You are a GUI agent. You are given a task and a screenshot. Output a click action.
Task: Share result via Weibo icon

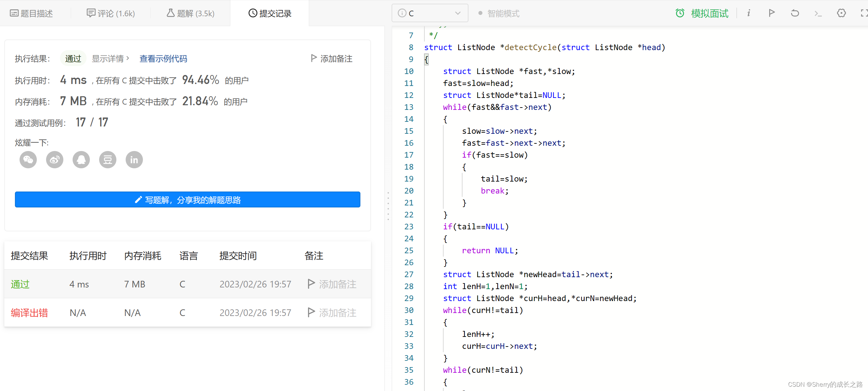[x=55, y=160]
